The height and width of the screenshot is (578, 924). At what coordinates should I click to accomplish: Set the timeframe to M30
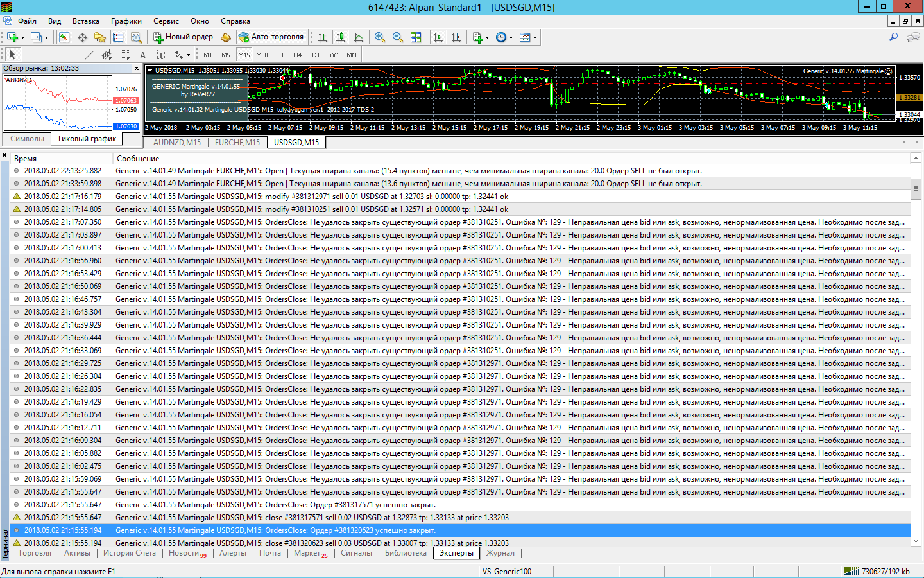point(262,55)
